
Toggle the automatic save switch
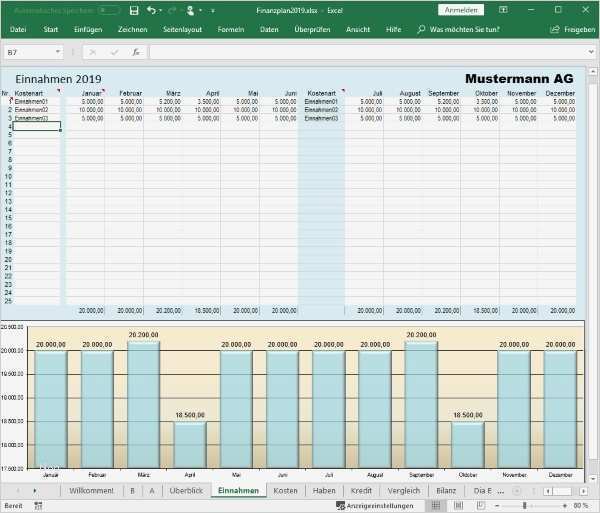(x=109, y=10)
